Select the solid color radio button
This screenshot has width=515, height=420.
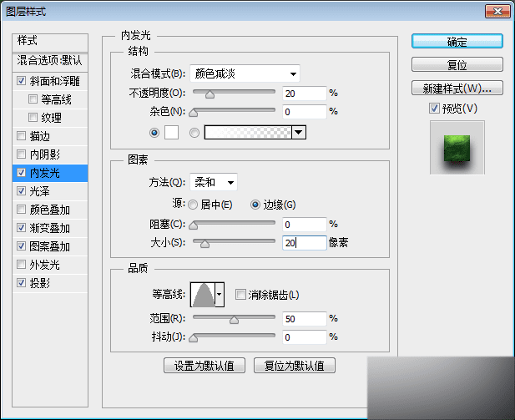(x=154, y=133)
